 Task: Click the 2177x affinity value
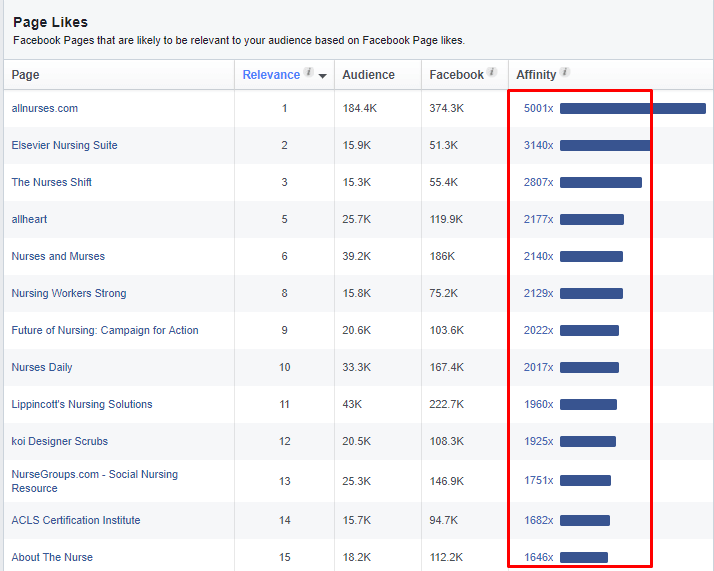tap(539, 219)
